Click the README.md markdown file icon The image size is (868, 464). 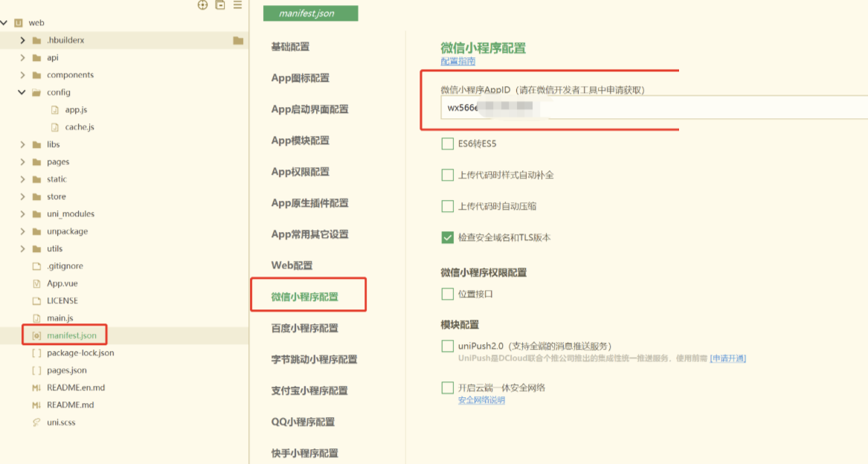click(36, 405)
